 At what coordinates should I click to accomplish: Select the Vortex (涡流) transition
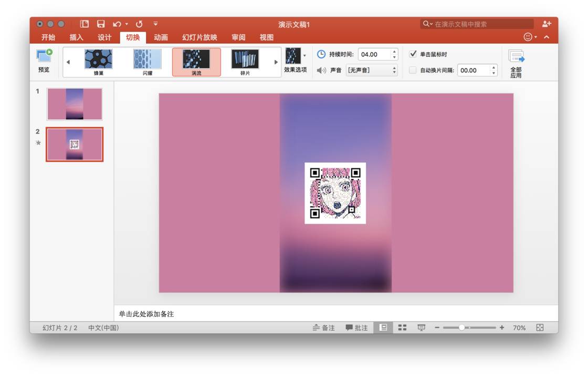pos(196,62)
